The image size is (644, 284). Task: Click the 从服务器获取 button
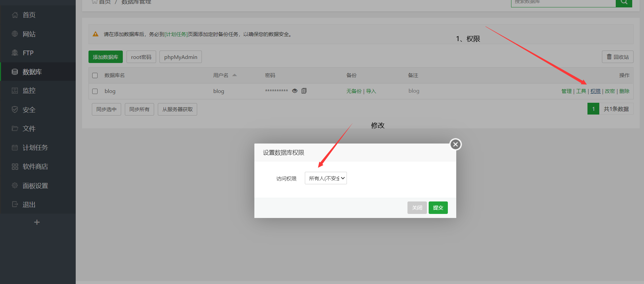(x=177, y=109)
